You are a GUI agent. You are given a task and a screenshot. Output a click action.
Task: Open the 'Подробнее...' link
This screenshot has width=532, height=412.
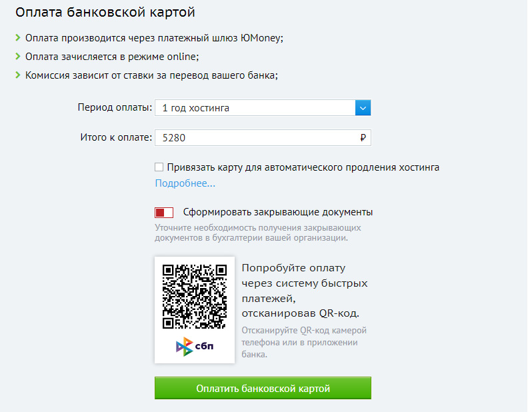pos(185,183)
